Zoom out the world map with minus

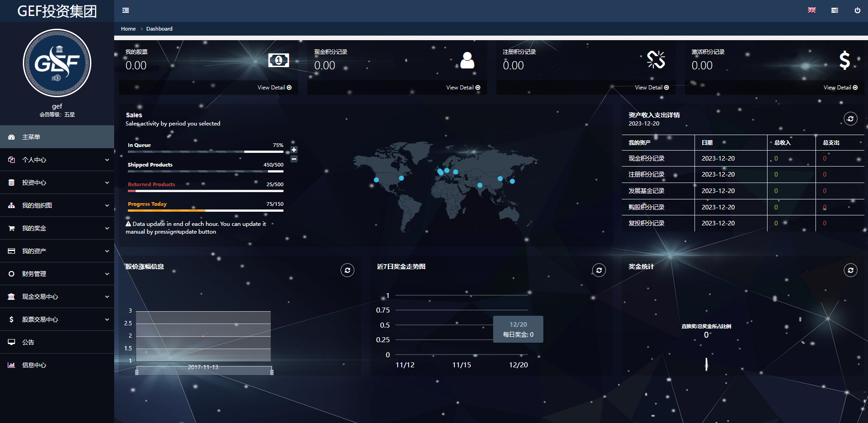point(294,159)
